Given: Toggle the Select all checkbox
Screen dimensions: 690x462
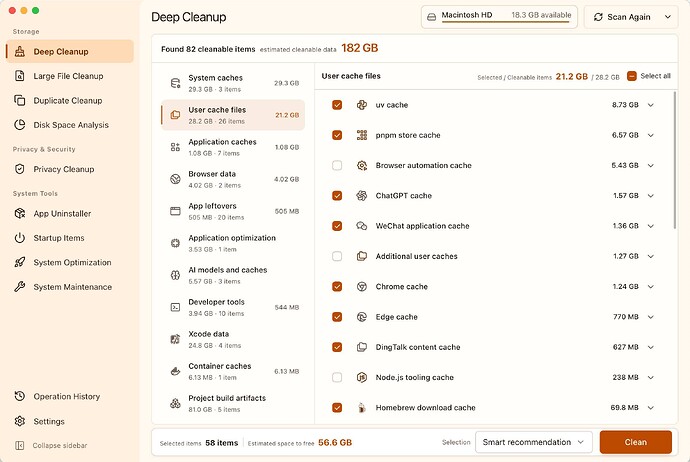Looking at the screenshot, I should [631, 76].
